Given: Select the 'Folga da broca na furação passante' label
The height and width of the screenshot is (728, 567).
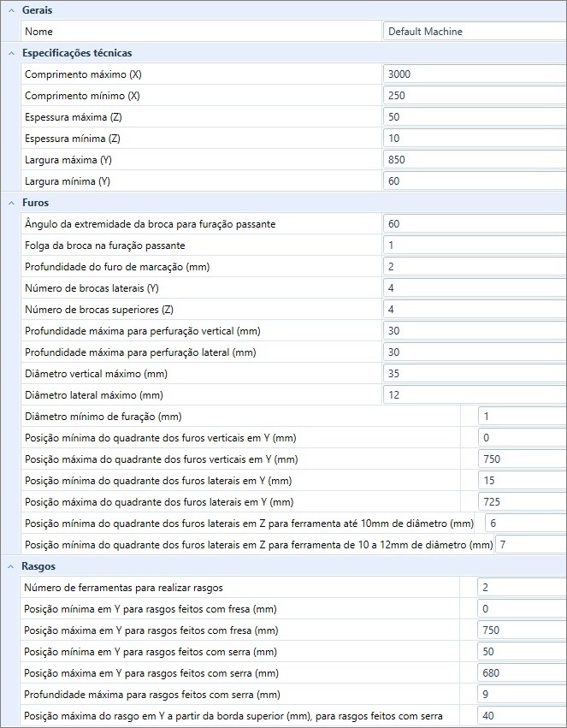Looking at the screenshot, I should pyautogui.click(x=105, y=246).
